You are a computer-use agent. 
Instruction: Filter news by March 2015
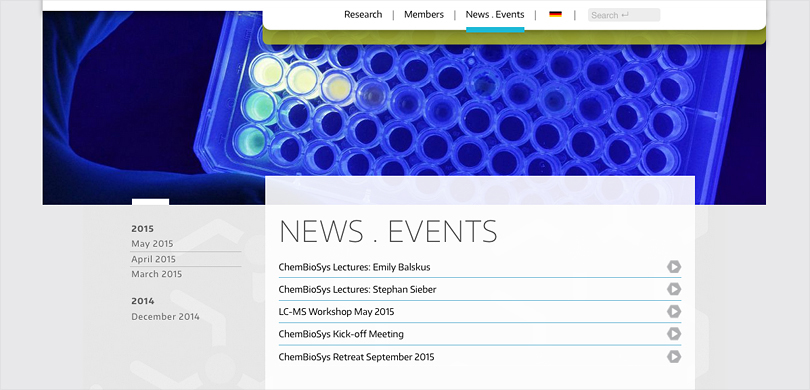click(157, 274)
